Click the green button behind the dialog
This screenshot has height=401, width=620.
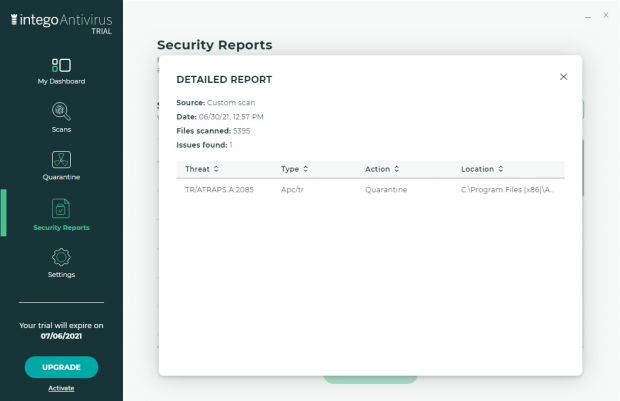pyautogui.click(x=370, y=379)
